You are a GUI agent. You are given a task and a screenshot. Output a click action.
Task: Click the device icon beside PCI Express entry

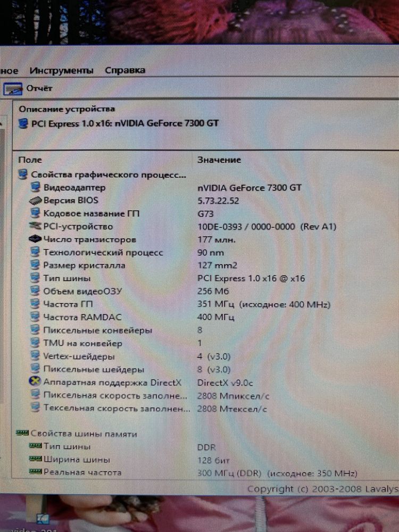[23, 123]
